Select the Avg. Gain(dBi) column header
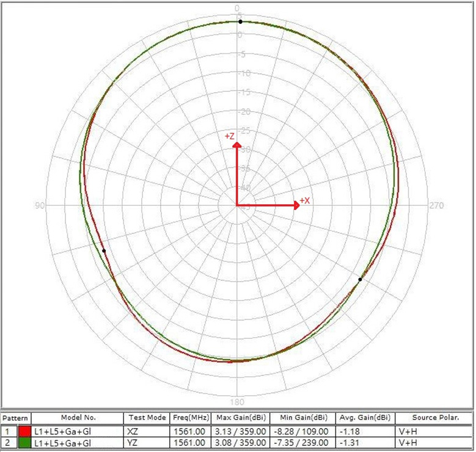Image resolution: width=476 pixels, height=452 pixels. pyautogui.click(x=364, y=418)
